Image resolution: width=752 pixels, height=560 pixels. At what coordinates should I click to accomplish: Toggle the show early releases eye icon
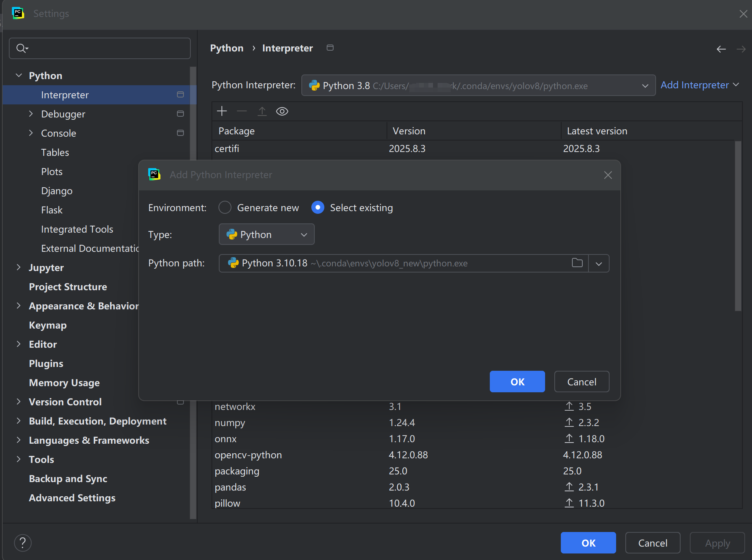click(282, 111)
